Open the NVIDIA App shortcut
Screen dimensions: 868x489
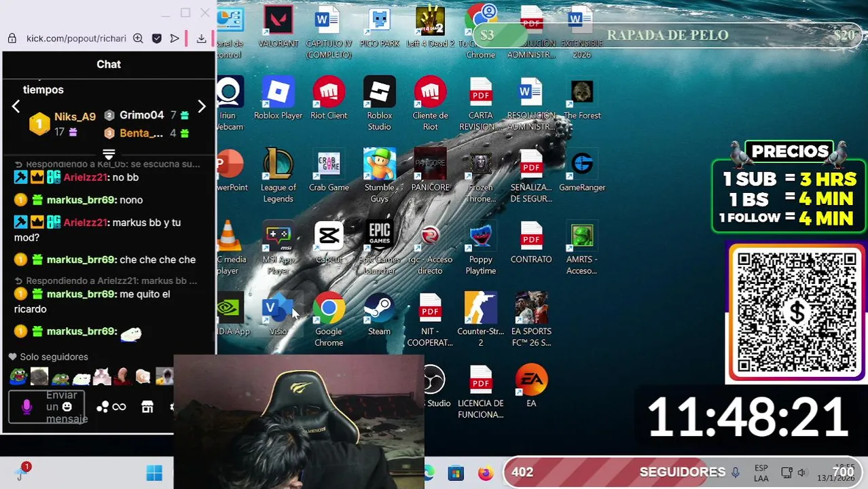232,315
